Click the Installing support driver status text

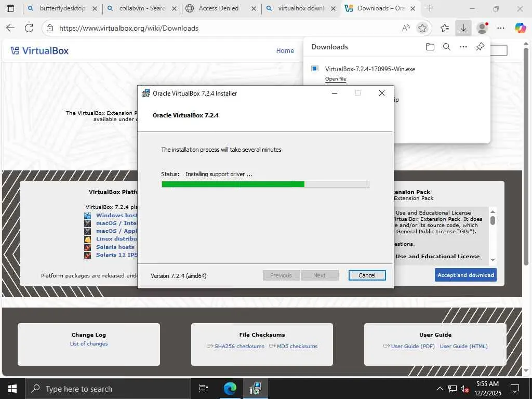pos(219,174)
